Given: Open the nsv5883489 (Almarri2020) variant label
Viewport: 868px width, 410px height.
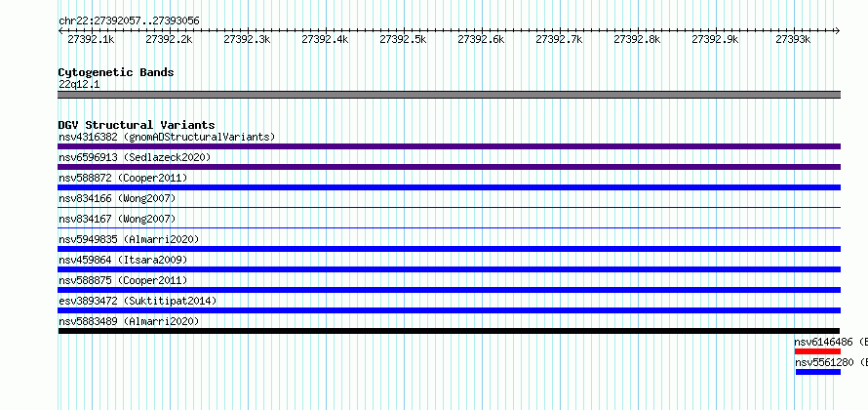Looking at the screenshot, I should (x=129, y=321).
